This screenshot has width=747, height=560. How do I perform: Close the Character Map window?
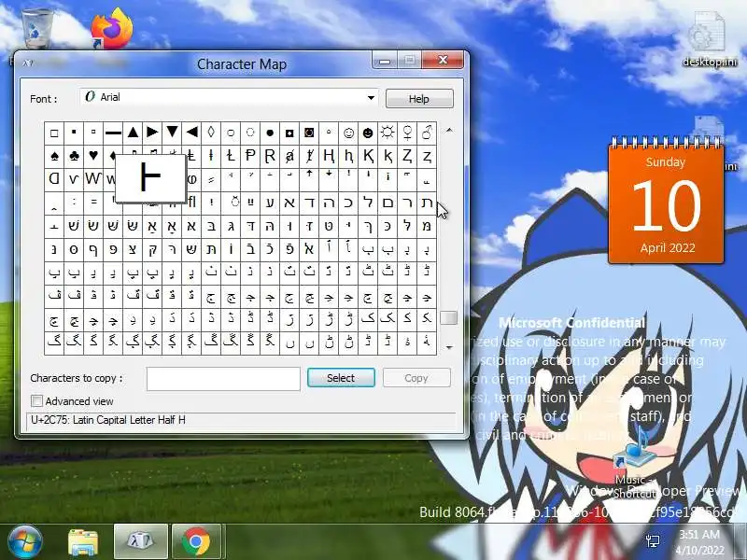pyautogui.click(x=443, y=60)
